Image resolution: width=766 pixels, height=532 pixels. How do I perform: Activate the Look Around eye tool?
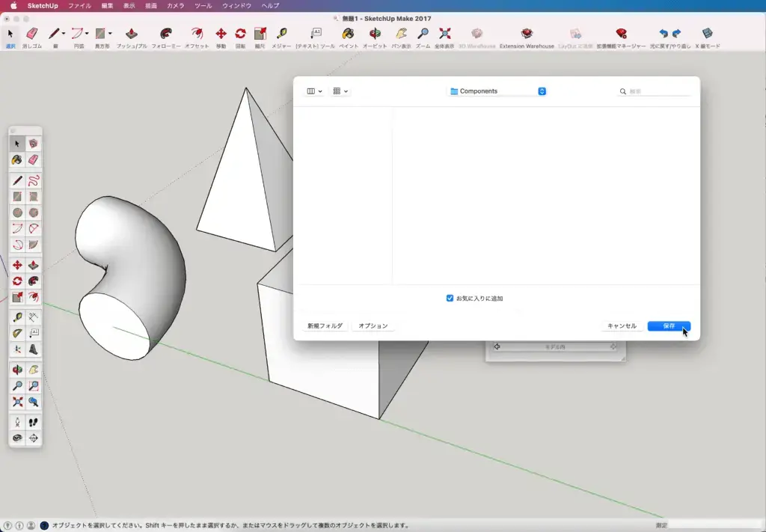[x=17, y=438]
